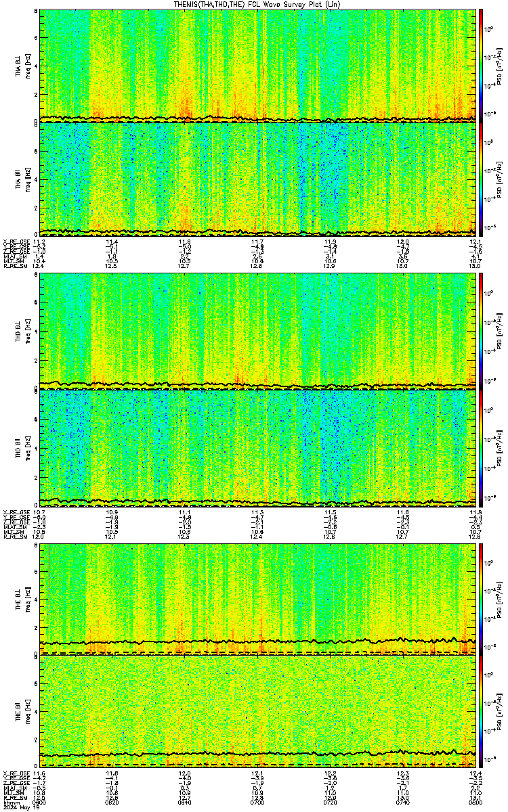The image size is (508, 812).
Task: Click inside the THE BII spectrogram panel
Action: [258, 712]
